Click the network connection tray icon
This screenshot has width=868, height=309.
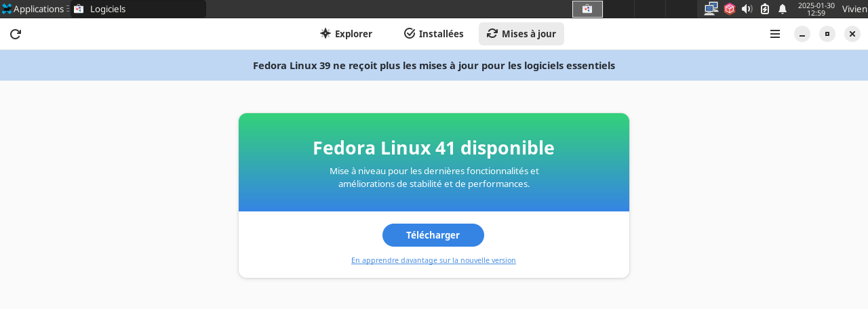pyautogui.click(x=711, y=9)
